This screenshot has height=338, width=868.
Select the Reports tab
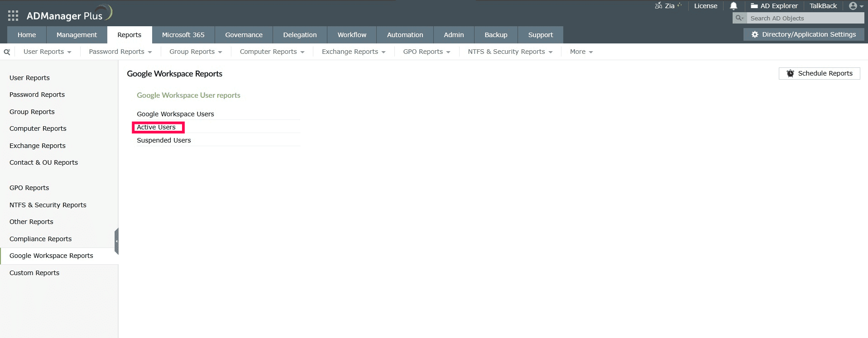(129, 35)
